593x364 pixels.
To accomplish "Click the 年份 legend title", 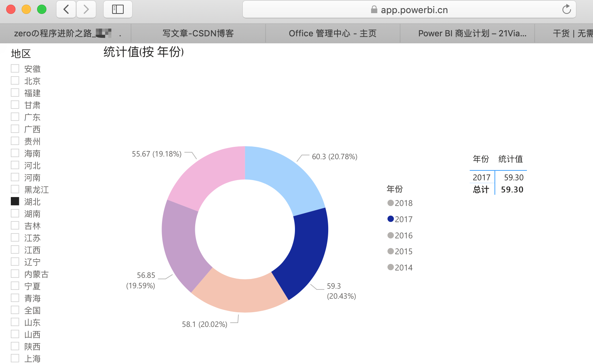I will tap(395, 189).
